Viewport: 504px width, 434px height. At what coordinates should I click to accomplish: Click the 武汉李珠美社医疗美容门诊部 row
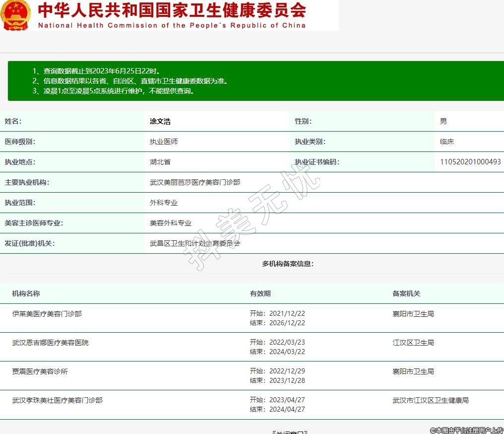click(58, 400)
